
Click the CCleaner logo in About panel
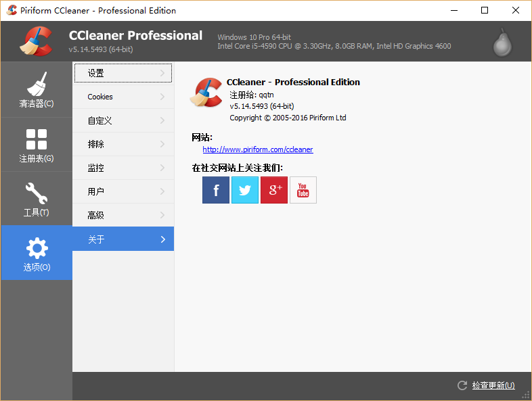pyautogui.click(x=206, y=93)
